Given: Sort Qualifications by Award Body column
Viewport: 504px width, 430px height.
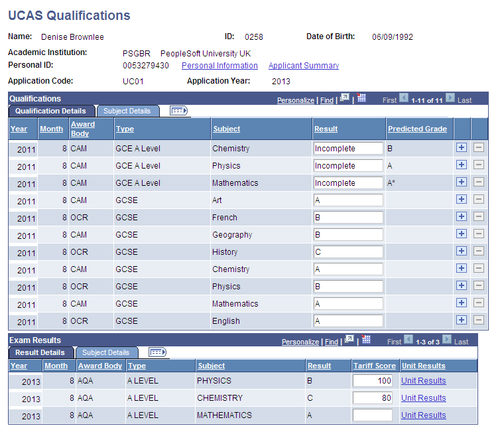Looking at the screenshot, I should (x=83, y=129).
